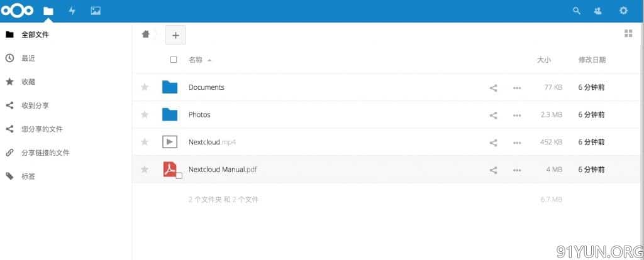Click the folder icon beside 全部文件

click(9, 35)
